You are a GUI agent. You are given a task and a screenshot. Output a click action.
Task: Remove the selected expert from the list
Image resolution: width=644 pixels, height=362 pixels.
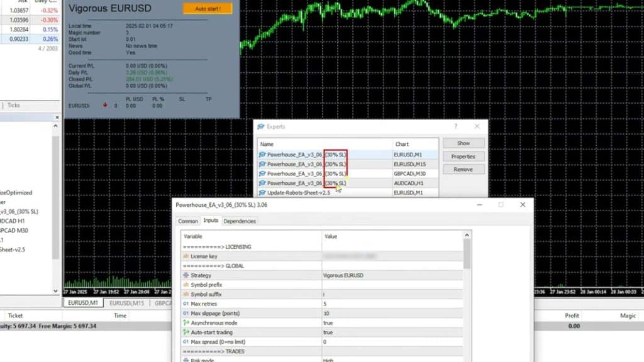click(x=463, y=169)
